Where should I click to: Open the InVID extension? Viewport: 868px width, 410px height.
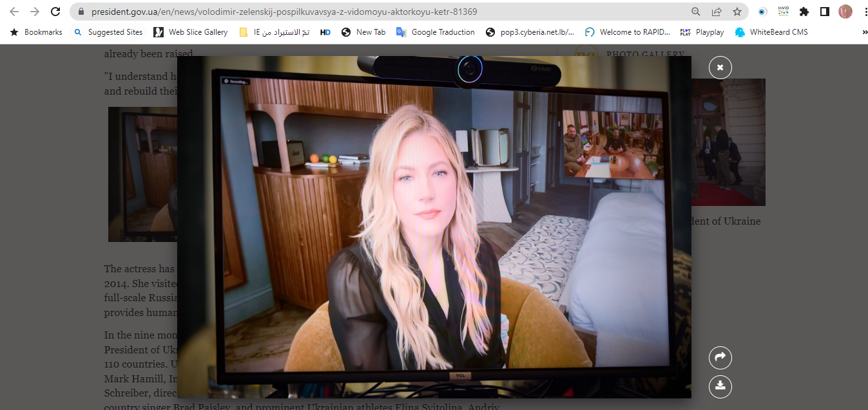[783, 12]
